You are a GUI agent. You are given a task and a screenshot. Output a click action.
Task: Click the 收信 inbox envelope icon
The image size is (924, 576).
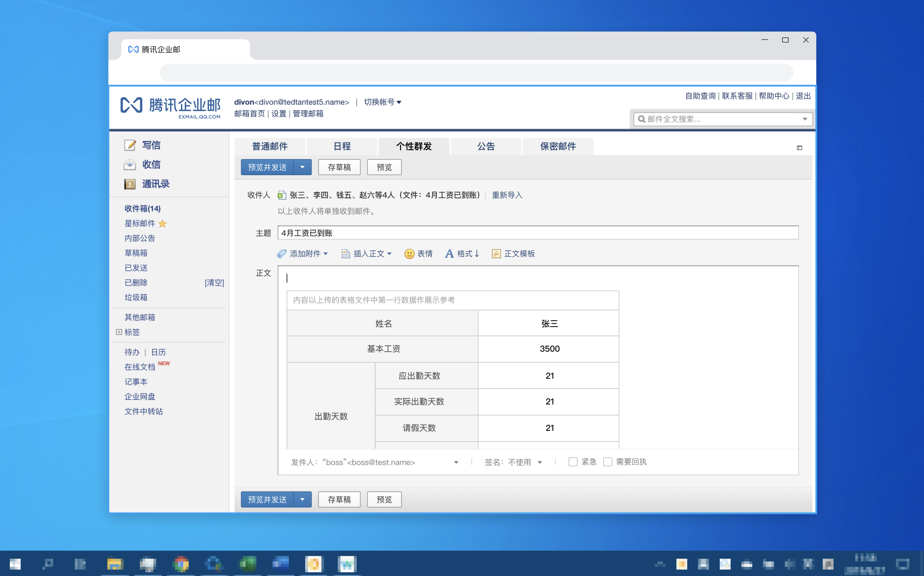click(130, 165)
